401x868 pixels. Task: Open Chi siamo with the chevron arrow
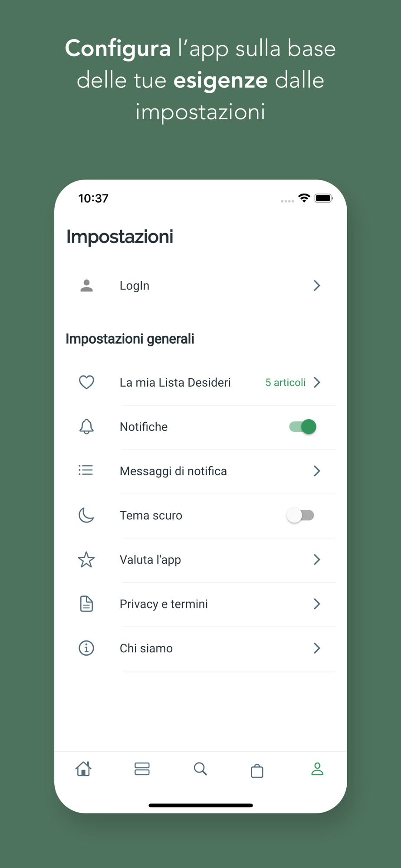317,648
